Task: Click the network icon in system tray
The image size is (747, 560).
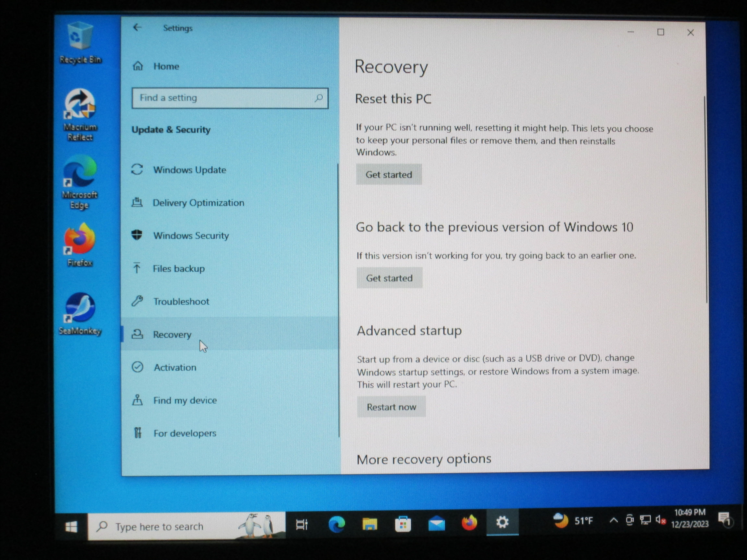Action: [646, 520]
